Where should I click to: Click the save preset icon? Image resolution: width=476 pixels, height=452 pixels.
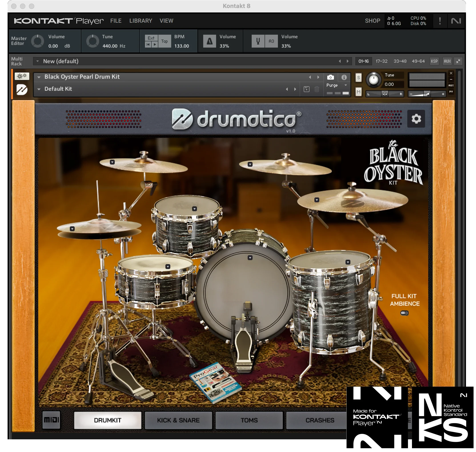point(306,89)
